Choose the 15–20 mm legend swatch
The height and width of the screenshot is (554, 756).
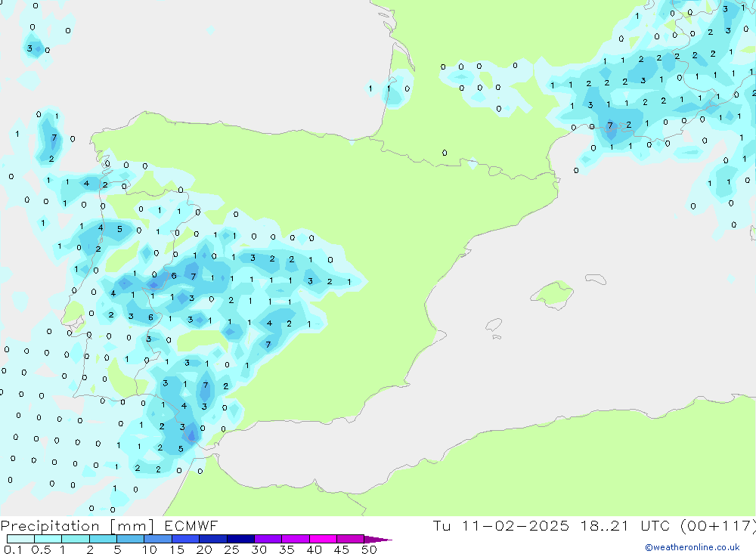pos(186,539)
